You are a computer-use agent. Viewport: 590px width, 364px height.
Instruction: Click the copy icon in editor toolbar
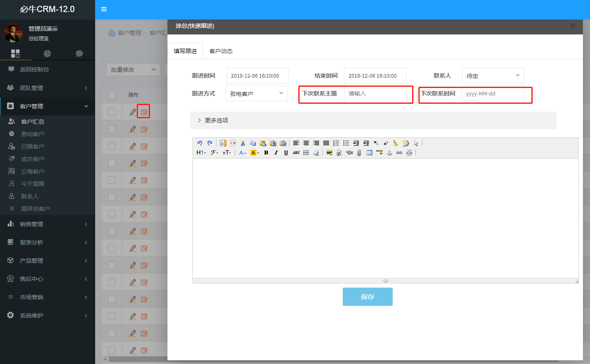click(253, 143)
